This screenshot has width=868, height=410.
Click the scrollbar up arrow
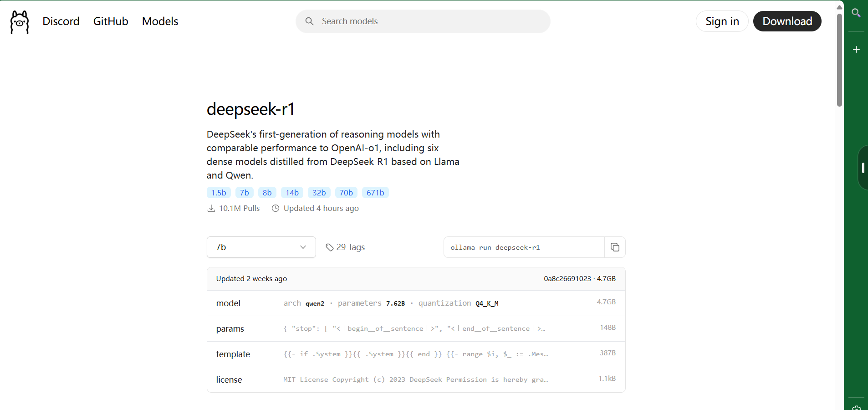pyautogui.click(x=839, y=7)
